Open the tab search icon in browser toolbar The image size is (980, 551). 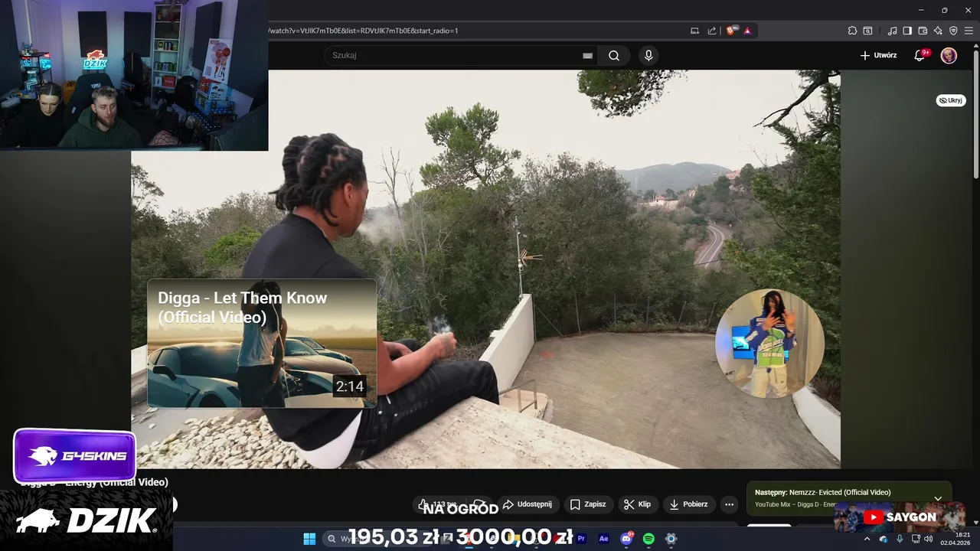point(867,31)
